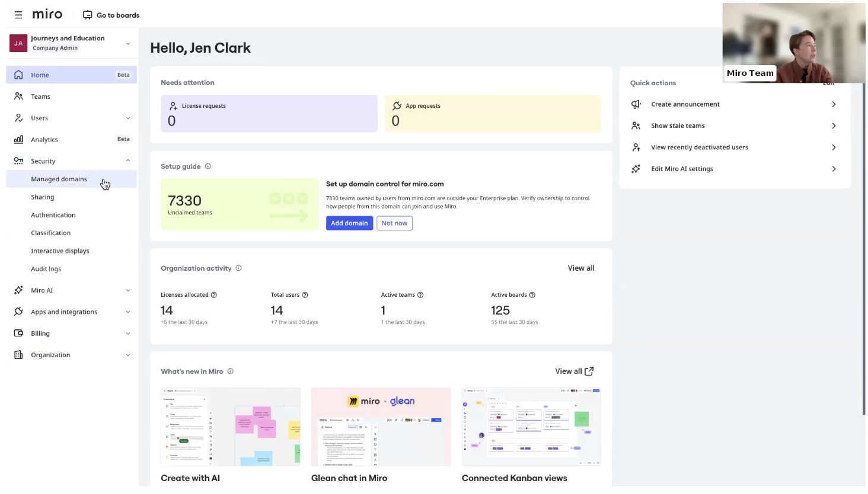This screenshot has width=868, height=494.
Task: Open the License requests card
Action: tap(269, 114)
